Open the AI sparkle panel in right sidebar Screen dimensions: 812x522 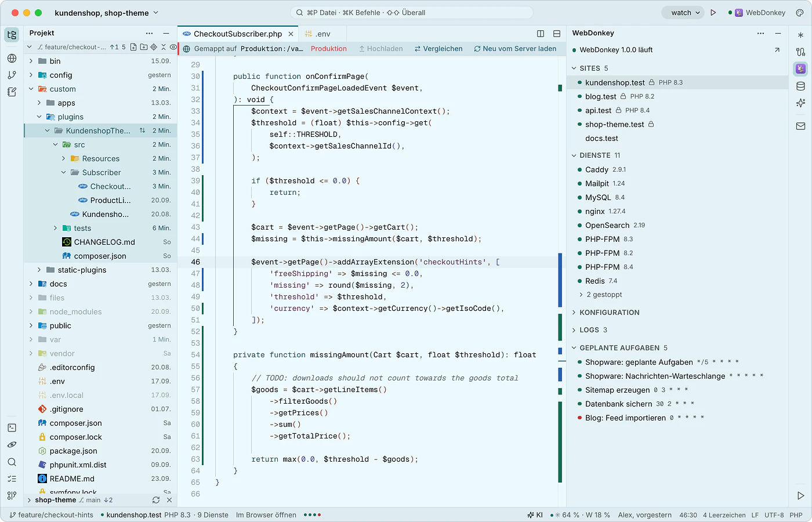coord(801,103)
